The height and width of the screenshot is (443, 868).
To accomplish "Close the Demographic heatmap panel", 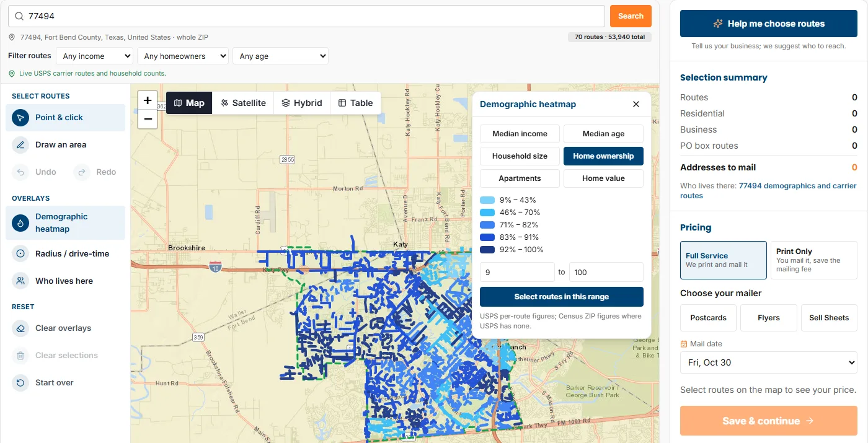I will [x=635, y=104].
